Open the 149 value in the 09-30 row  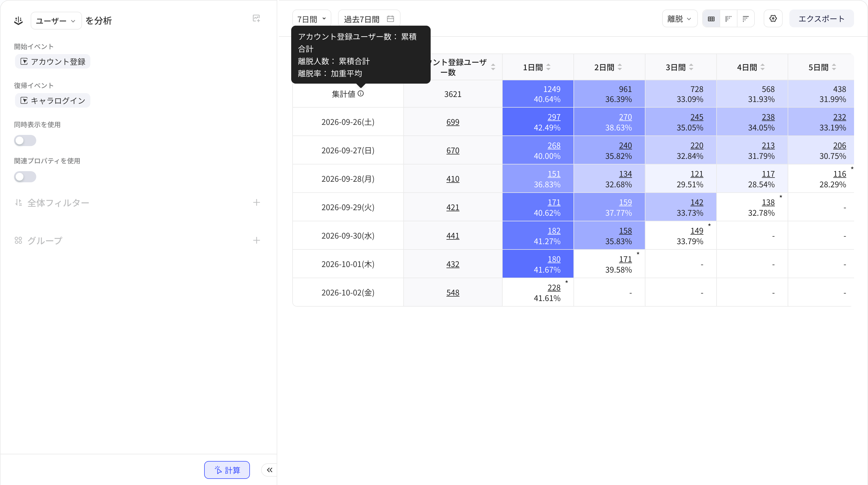coord(697,231)
